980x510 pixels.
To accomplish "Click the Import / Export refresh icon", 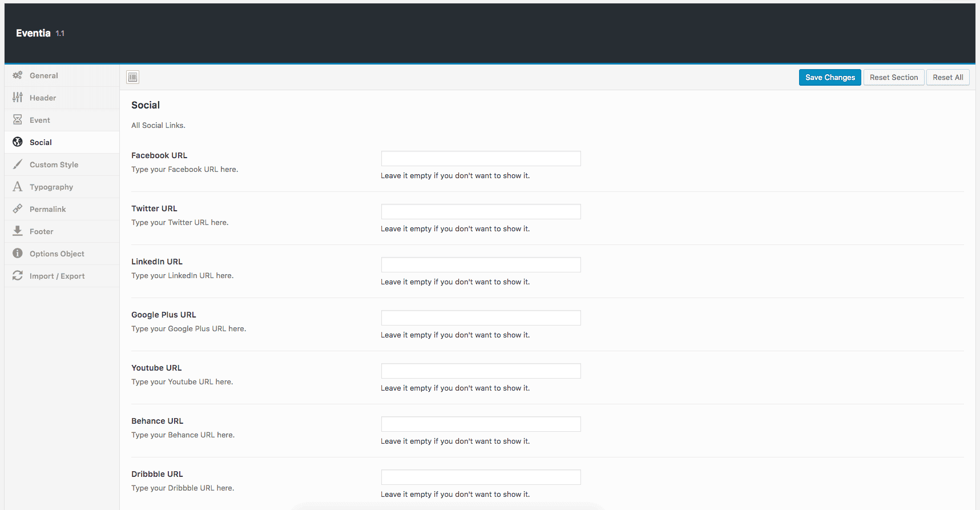I will coord(18,276).
